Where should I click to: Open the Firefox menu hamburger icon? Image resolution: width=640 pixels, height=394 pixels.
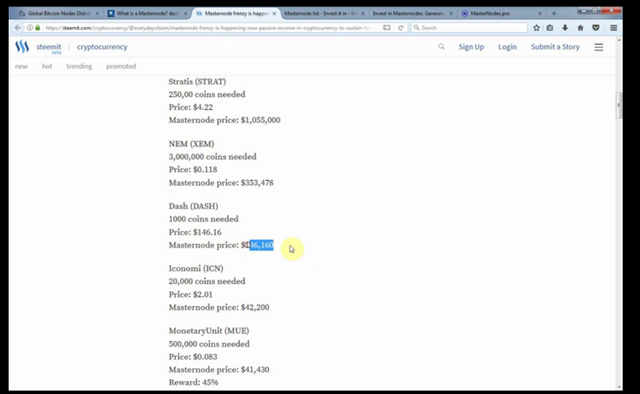[613, 28]
